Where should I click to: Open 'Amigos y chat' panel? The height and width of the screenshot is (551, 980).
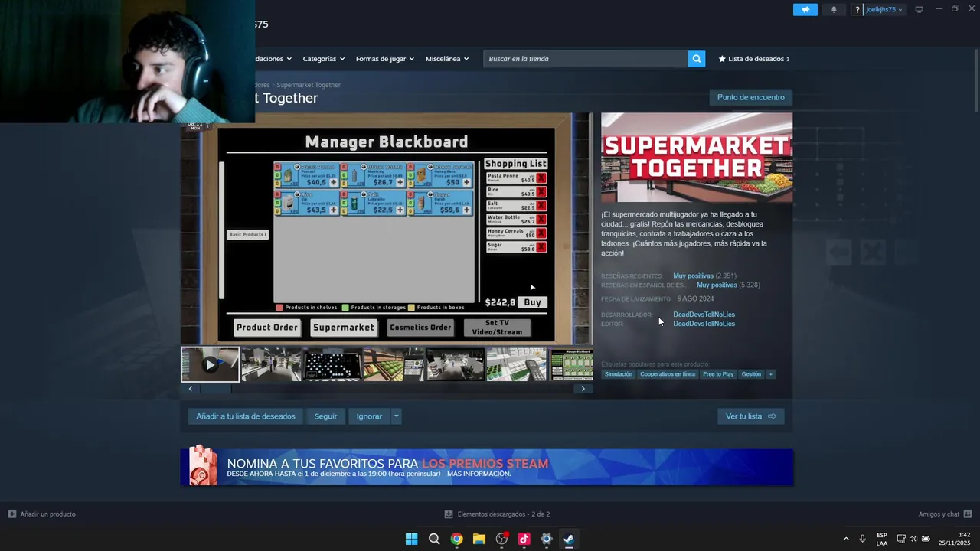pos(939,514)
